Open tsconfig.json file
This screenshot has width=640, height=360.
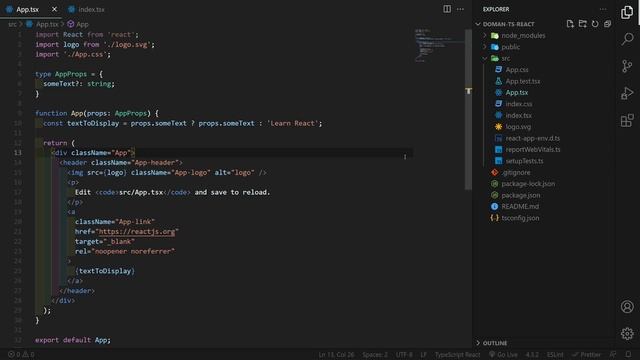(520, 218)
